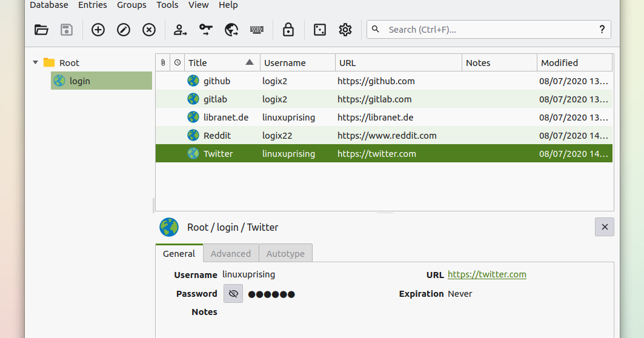Add a new entry with plus icon

98,30
